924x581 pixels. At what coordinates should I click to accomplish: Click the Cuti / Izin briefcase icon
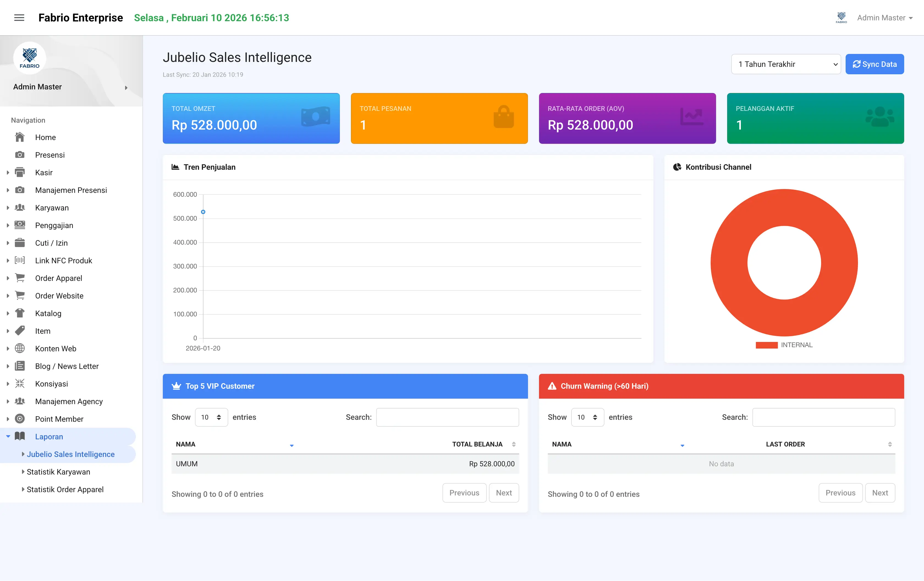tap(20, 243)
